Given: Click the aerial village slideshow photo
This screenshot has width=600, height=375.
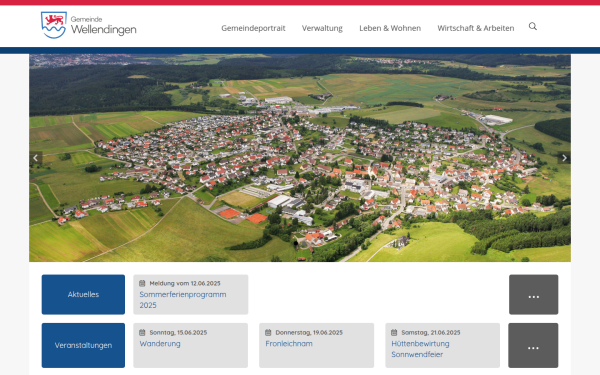Looking at the screenshot, I should pos(300,158).
